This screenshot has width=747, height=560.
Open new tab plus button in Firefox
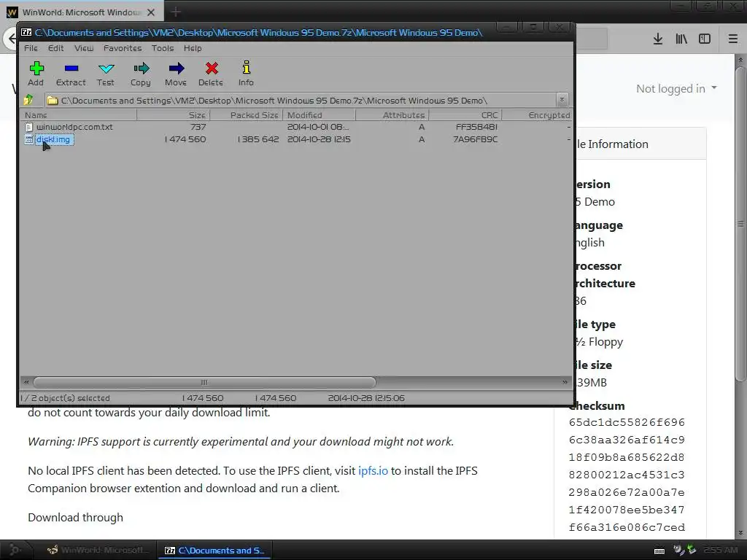[x=175, y=12]
